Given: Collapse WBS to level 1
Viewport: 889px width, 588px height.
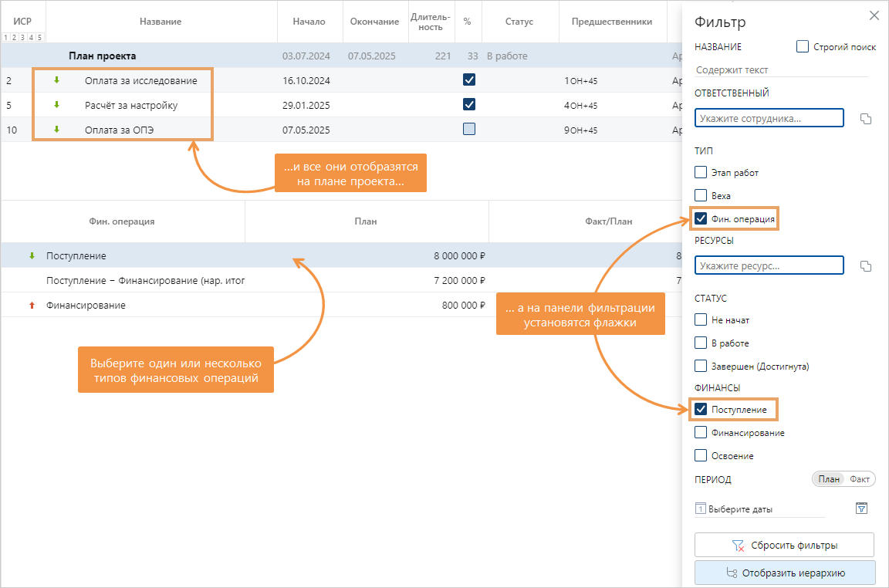Looking at the screenshot, I should coord(6,37).
